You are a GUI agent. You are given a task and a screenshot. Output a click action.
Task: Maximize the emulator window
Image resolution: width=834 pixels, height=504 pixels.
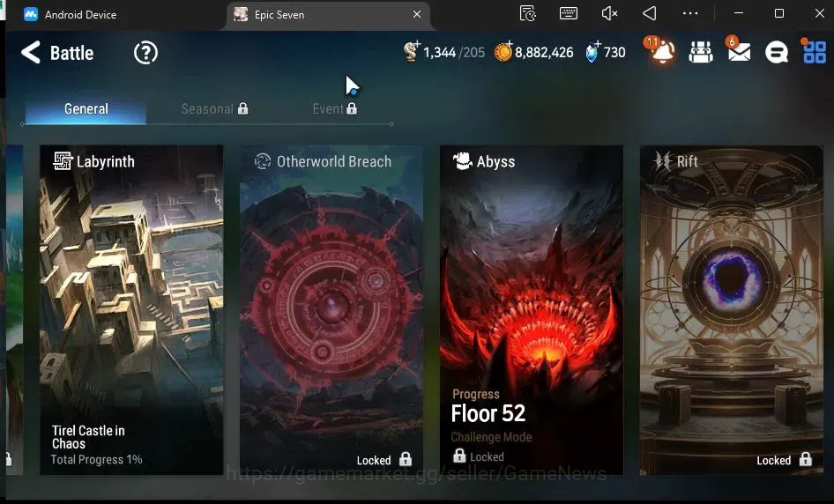pos(779,13)
